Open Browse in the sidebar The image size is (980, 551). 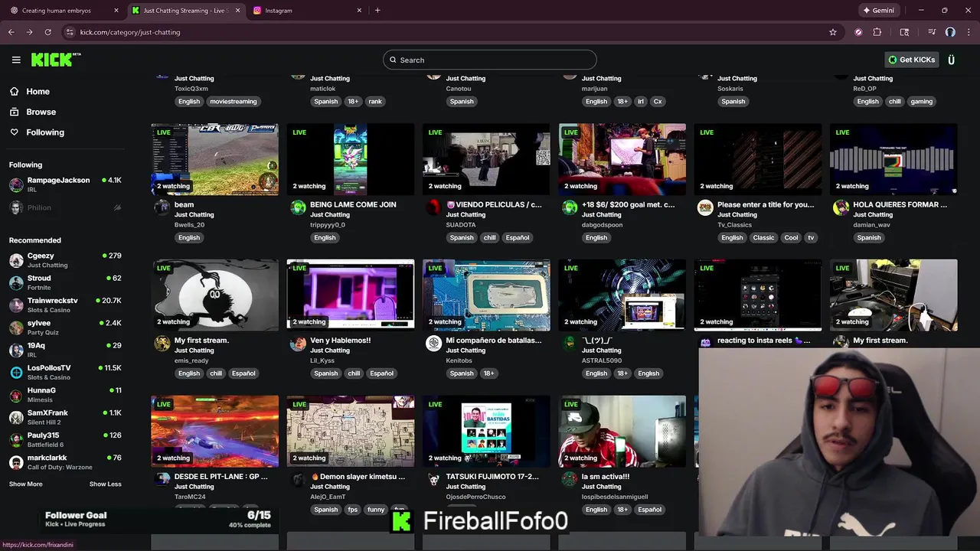pos(41,112)
